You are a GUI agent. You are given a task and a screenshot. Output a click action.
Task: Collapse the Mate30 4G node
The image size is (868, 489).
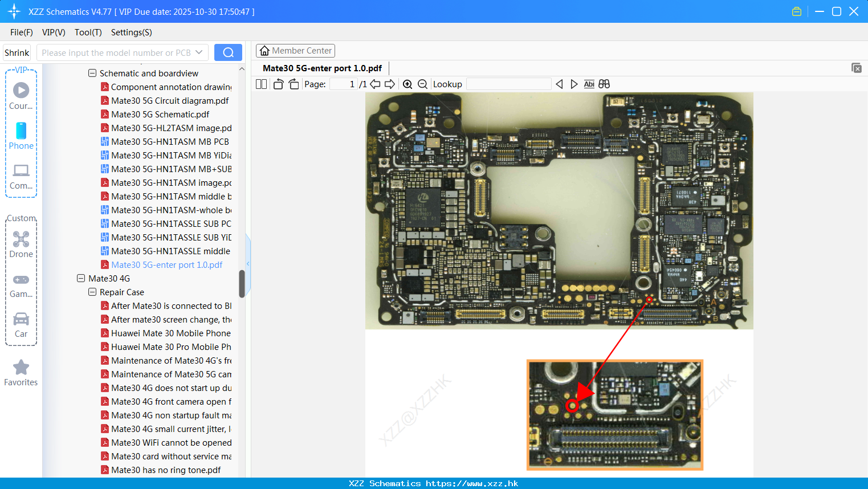click(81, 278)
